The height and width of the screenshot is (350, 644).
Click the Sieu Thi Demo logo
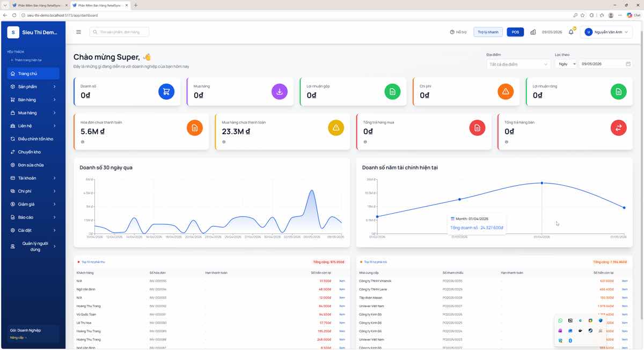click(13, 32)
